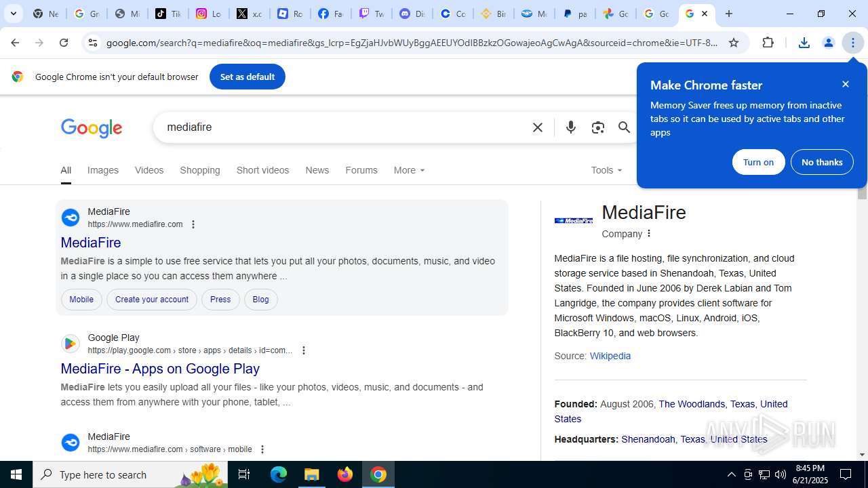
Task: Open options for mediafire.com result
Action: 193,224
